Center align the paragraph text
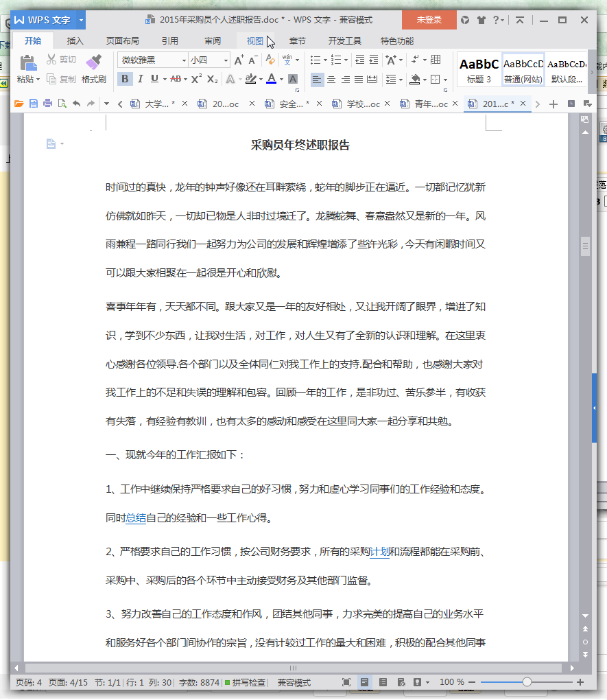Screen dimensions: 607x700 pyautogui.click(x=331, y=80)
